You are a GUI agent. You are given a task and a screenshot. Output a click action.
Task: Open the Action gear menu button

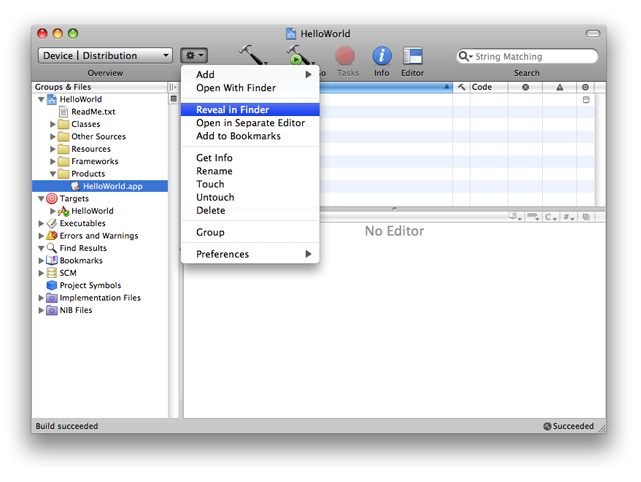(194, 55)
